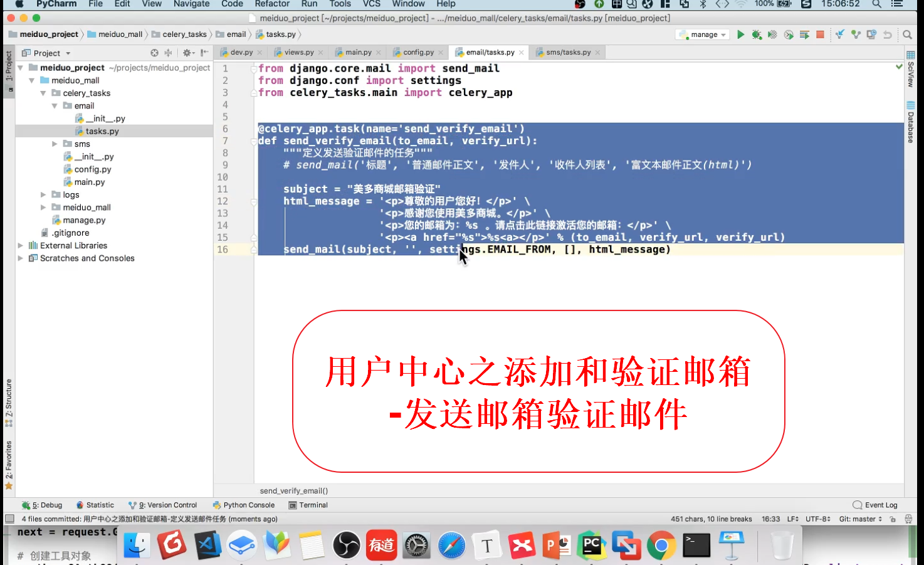Click the revert arrow icon

point(887,34)
